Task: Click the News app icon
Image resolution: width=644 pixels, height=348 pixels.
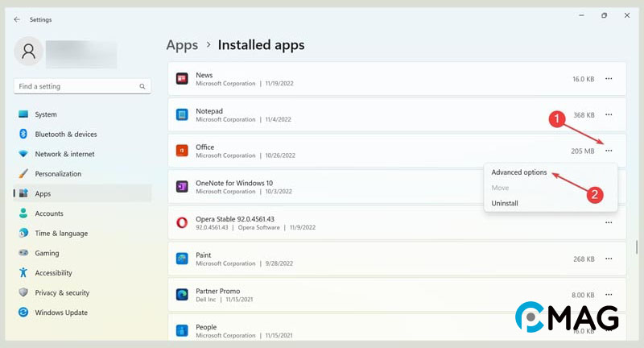Action: [x=182, y=79]
